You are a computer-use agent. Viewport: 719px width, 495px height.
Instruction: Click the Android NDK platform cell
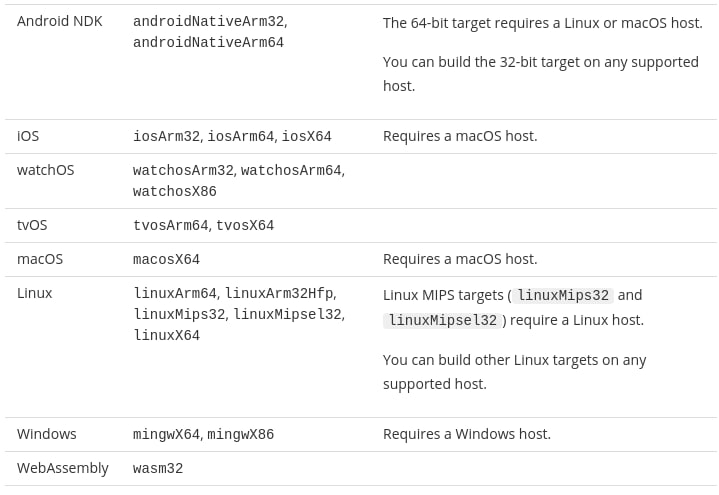(60, 21)
